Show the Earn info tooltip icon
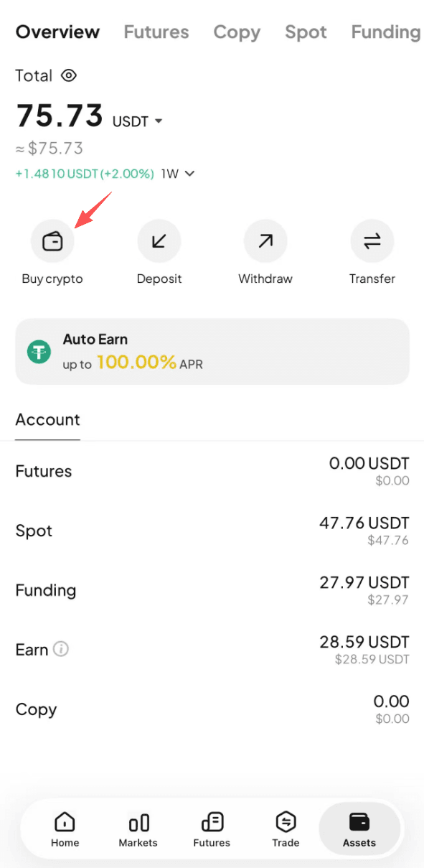Viewport: 424px width, 868px height. 62,650
